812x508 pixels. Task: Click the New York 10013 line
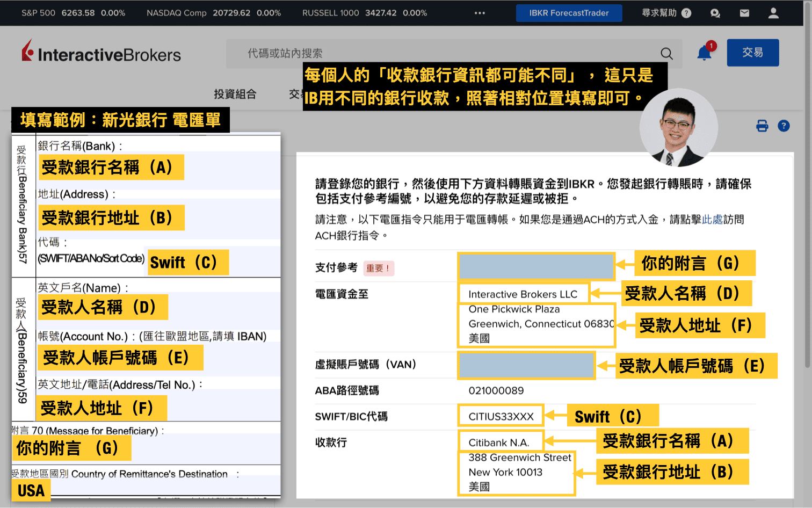[x=505, y=473]
